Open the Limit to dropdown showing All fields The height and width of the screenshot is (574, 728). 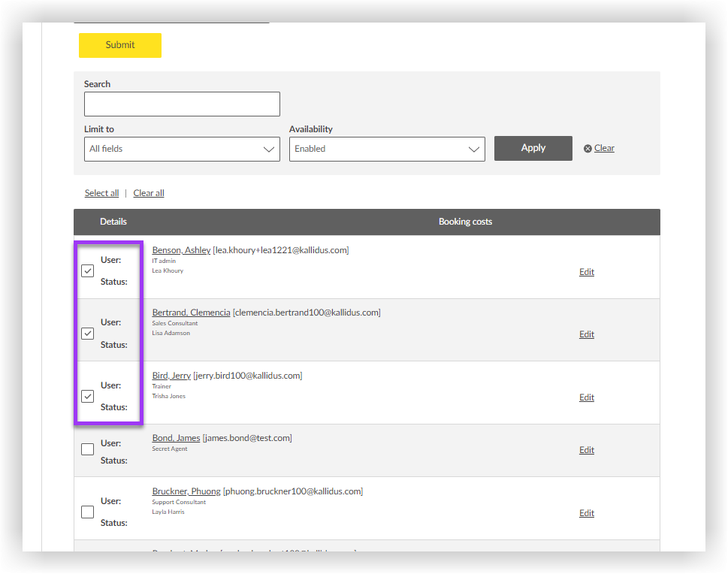click(182, 149)
